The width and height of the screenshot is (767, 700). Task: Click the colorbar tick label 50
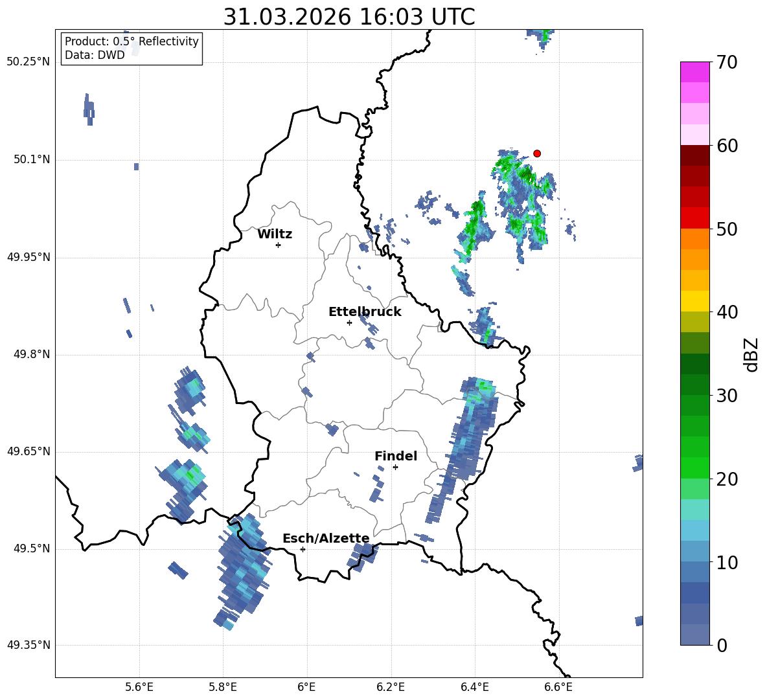pyautogui.click(x=727, y=229)
